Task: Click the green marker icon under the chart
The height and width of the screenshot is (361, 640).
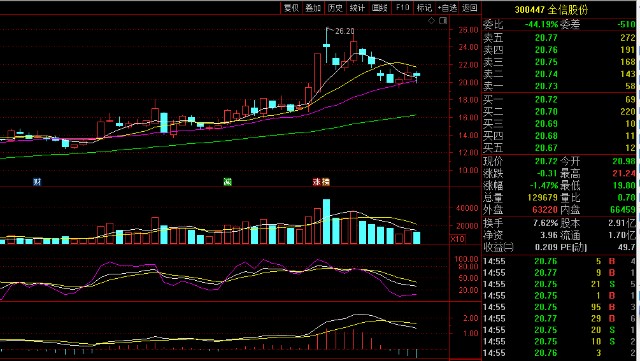Action: (x=228, y=182)
